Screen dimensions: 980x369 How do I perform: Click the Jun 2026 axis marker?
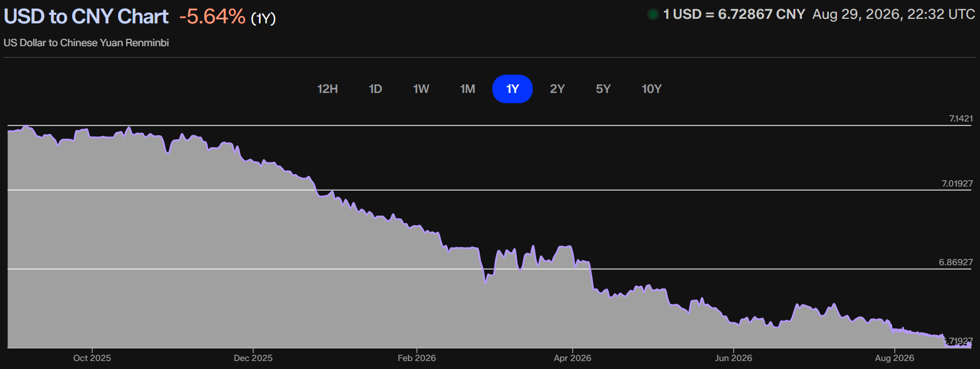734,358
